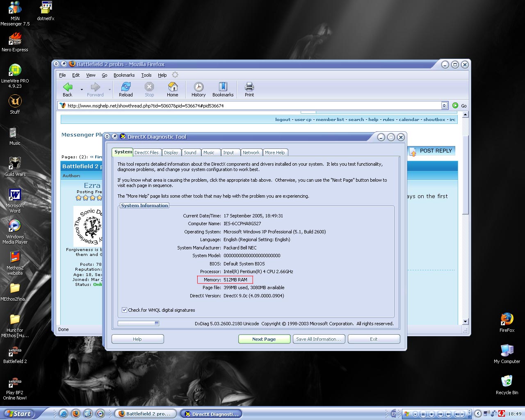Click the Windows Start button
Image resolution: width=525 pixels, height=420 pixels.
pos(18,414)
